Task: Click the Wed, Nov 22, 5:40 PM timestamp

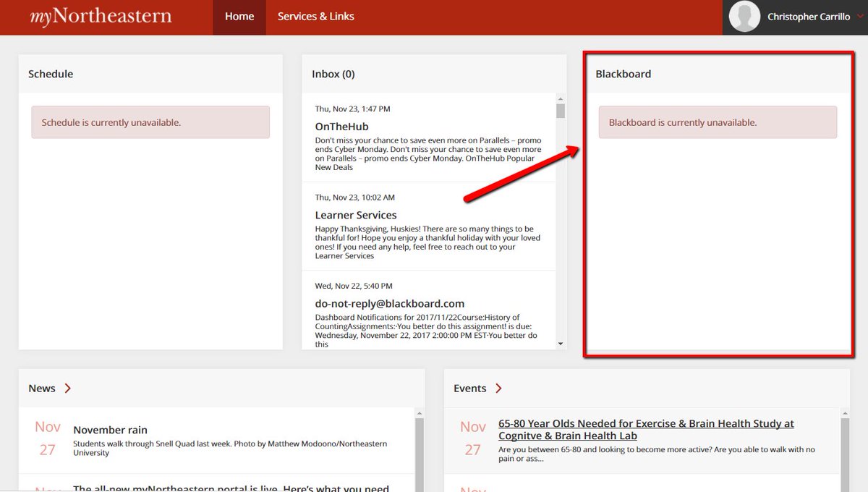Action: tap(354, 286)
